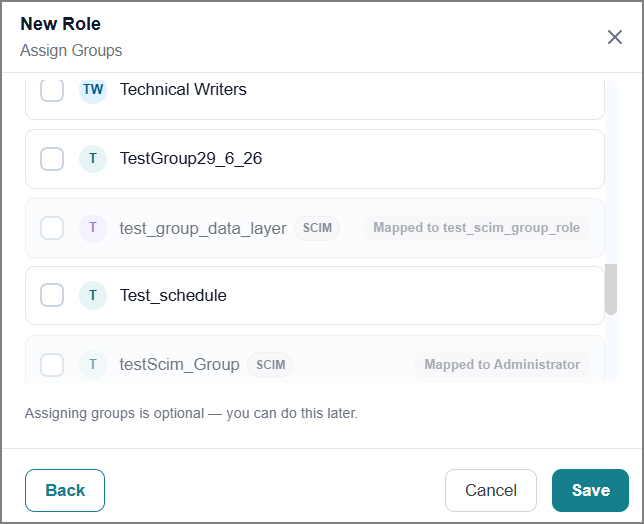Click the T avatar beside Test_schedule
Image resolution: width=644 pixels, height=524 pixels.
[93, 295]
